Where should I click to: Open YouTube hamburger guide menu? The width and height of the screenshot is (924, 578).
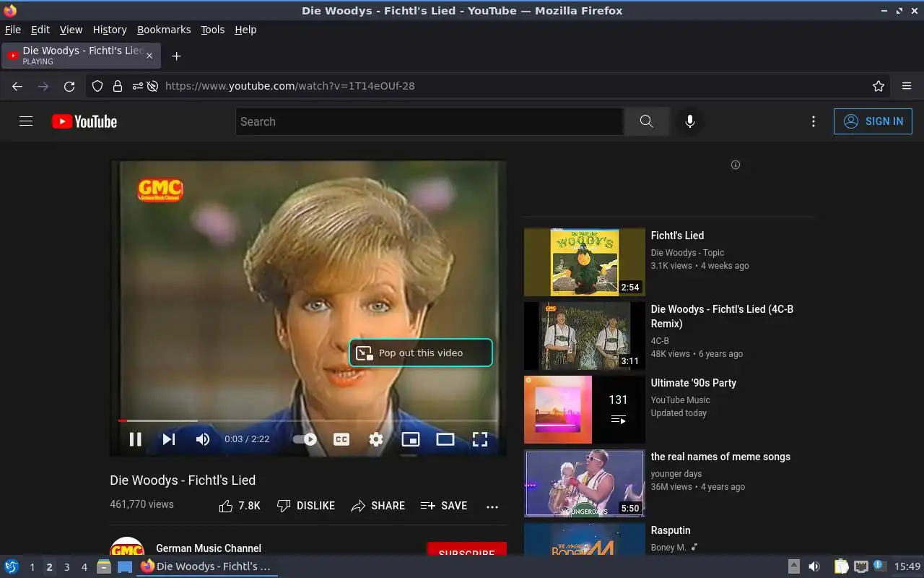point(26,121)
